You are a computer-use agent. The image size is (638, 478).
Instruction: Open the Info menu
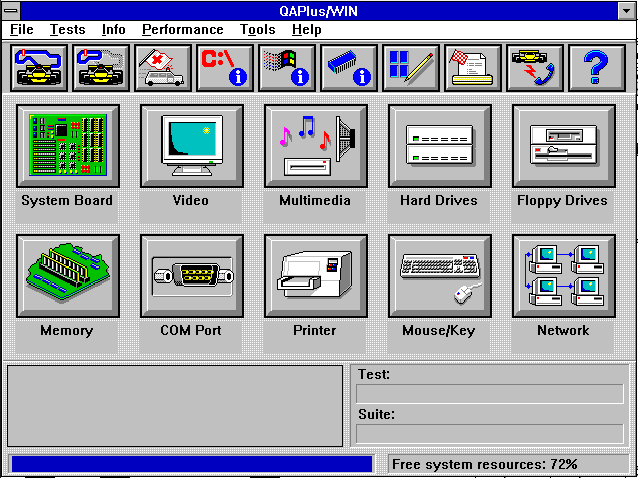coord(114,30)
